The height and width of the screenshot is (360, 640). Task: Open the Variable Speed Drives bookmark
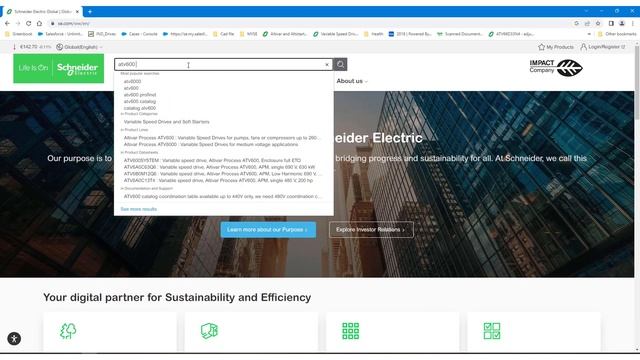coord(336,34)
